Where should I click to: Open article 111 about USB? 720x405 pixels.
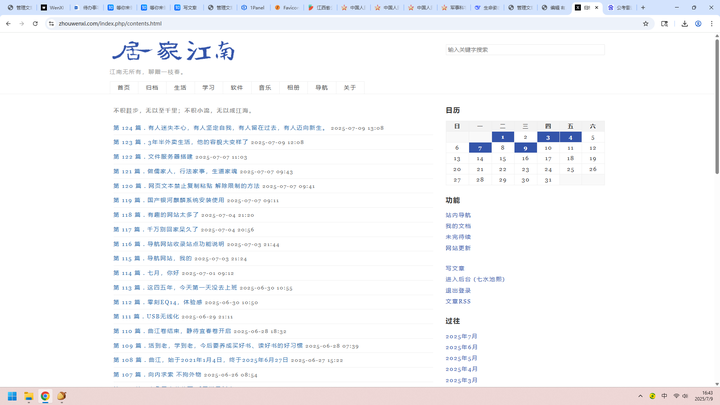point(146,316)
